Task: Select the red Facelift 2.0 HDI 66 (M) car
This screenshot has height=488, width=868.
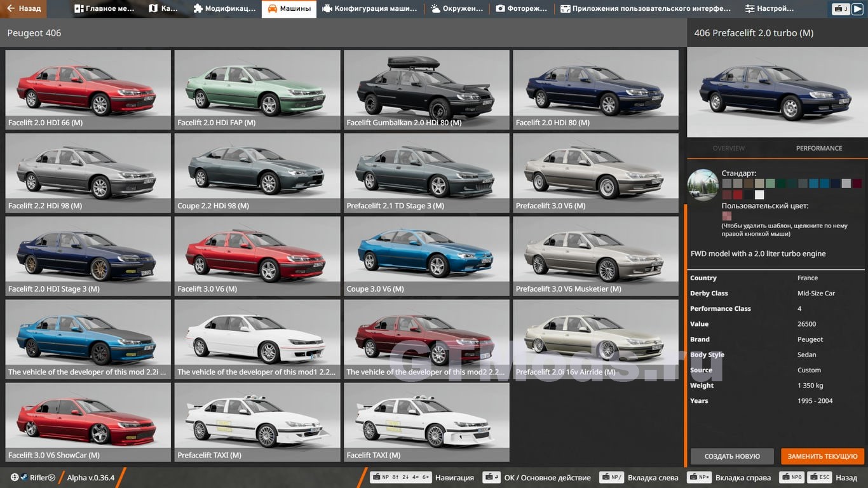Action: click(88, 90)
